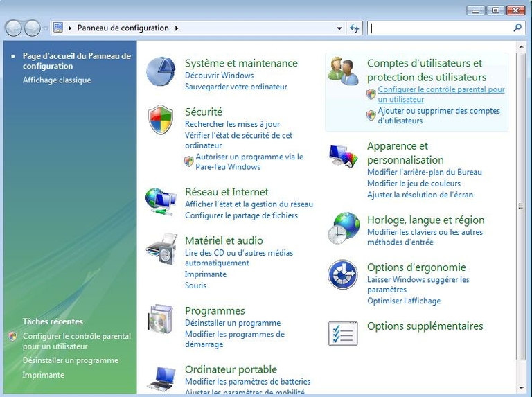This screenshot has width=532, height=397.
Task: Open the Horloge, langue et région clock icon
Action: pos(344,228)
